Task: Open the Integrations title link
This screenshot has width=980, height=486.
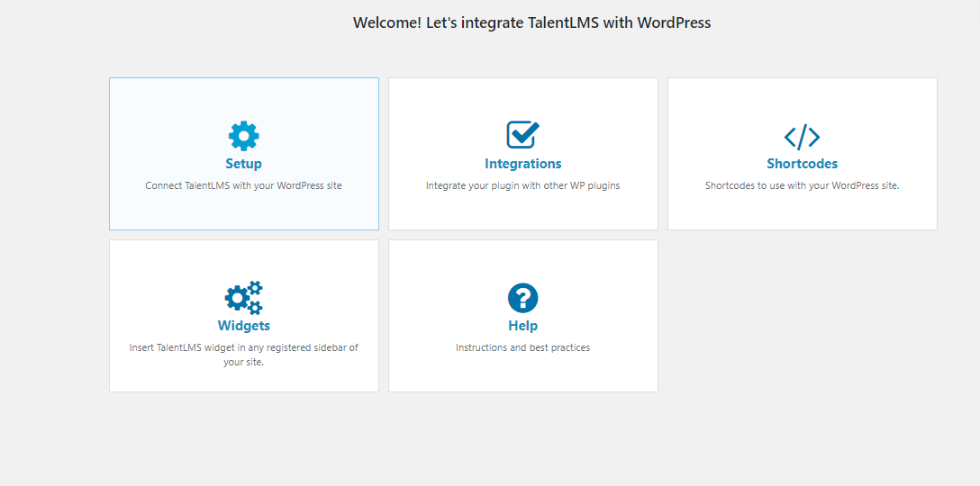Action: pyautogui.click(x=522, y=164)
